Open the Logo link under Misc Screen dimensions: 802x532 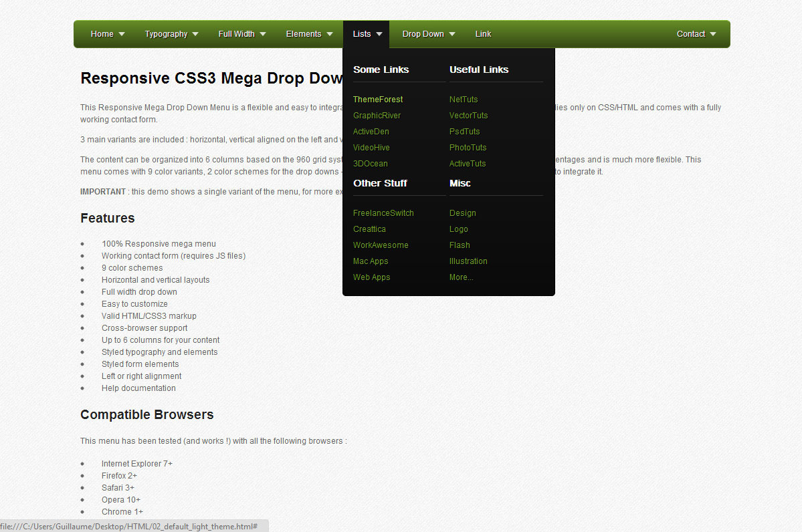click(x=459, y=229)
